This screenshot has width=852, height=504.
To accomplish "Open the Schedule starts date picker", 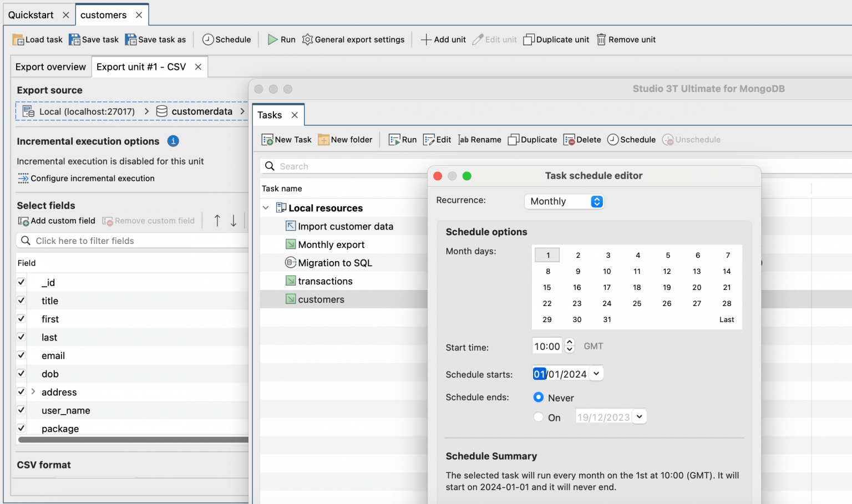I will coord(596,373).
